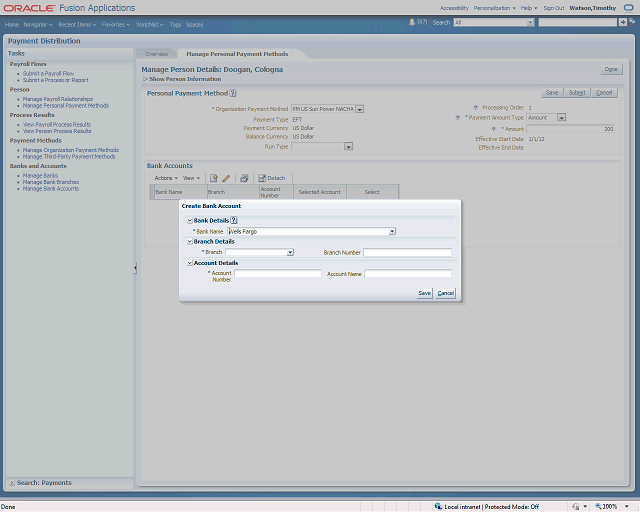Collapse the Branch Details section
This screenshot has height=512, width=640.
click(x=189, y=242)
